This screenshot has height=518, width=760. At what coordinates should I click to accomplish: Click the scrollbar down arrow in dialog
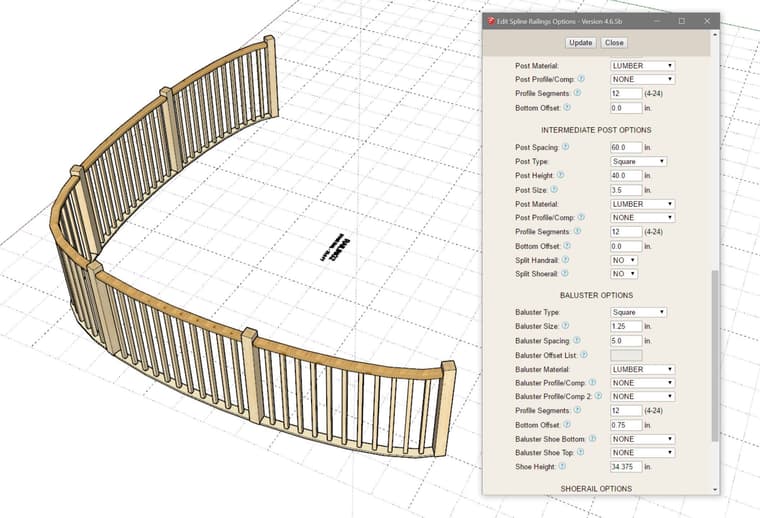pyautogui.click(x=715, y=489)
